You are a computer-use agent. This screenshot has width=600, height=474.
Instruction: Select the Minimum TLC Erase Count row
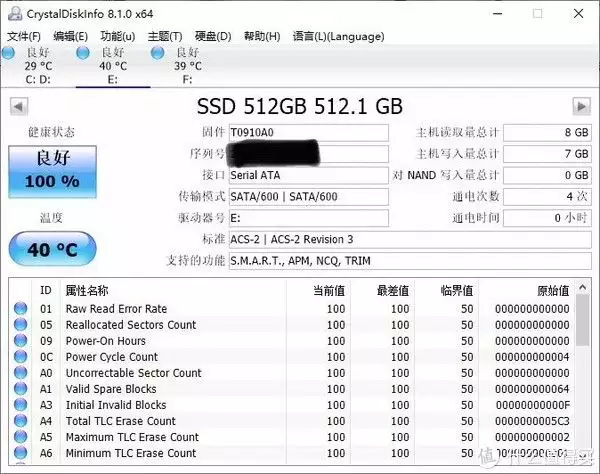click(292, 453)
